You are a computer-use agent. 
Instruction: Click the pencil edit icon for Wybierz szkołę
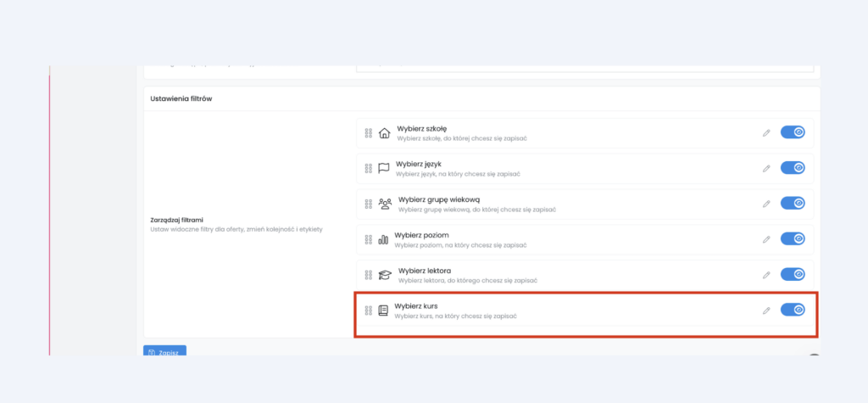[x=766, y=132]
